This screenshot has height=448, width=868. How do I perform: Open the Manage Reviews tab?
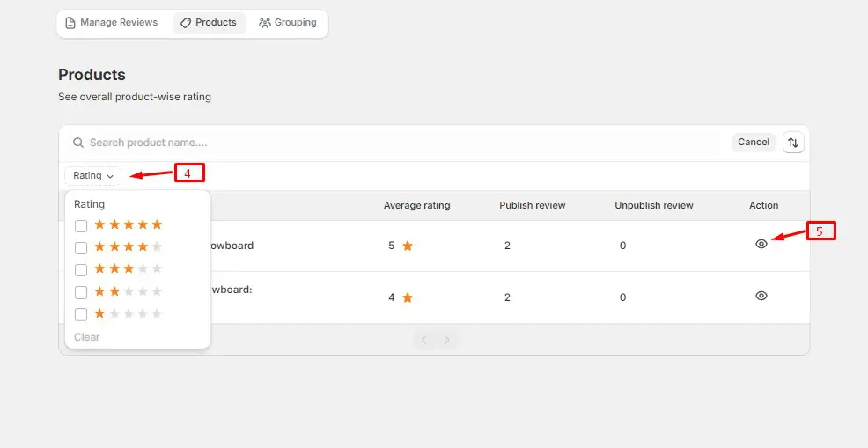point(112,23)
